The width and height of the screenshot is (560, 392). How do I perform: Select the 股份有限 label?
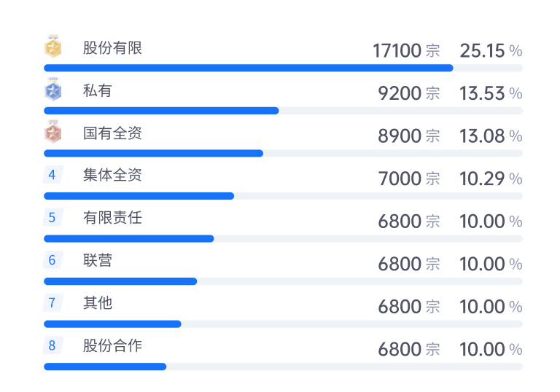point(112,48)
